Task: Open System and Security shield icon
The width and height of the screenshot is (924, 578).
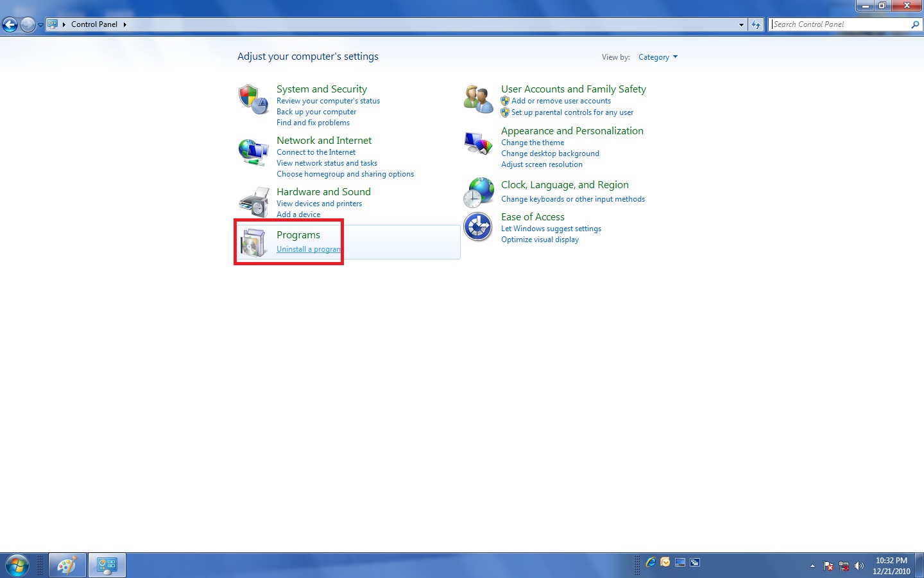Action: click(x=253, y=100)
